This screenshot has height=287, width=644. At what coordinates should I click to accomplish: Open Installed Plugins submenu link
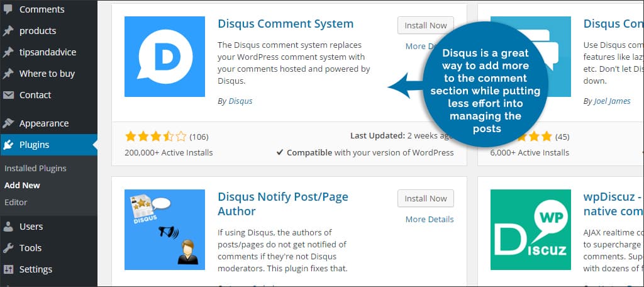coord(35,168)
